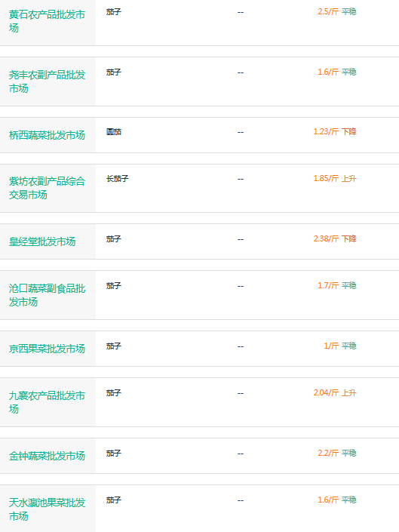Select 皇经堂批发市场 market link
Viewport: 399px width, 532px height.
pos(42,242)
